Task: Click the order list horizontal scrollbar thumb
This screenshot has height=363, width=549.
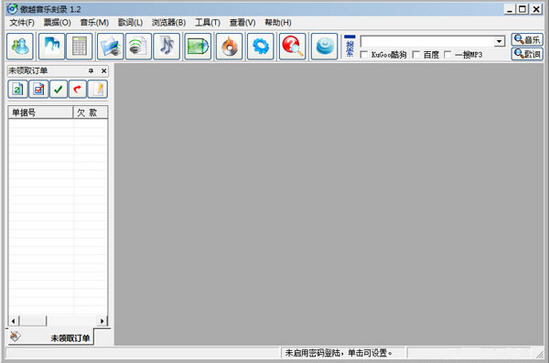Action: pos(33,321)
